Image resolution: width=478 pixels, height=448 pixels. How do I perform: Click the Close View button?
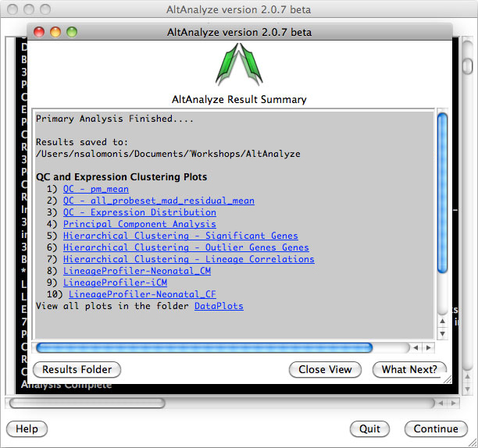tap(325, 369)
